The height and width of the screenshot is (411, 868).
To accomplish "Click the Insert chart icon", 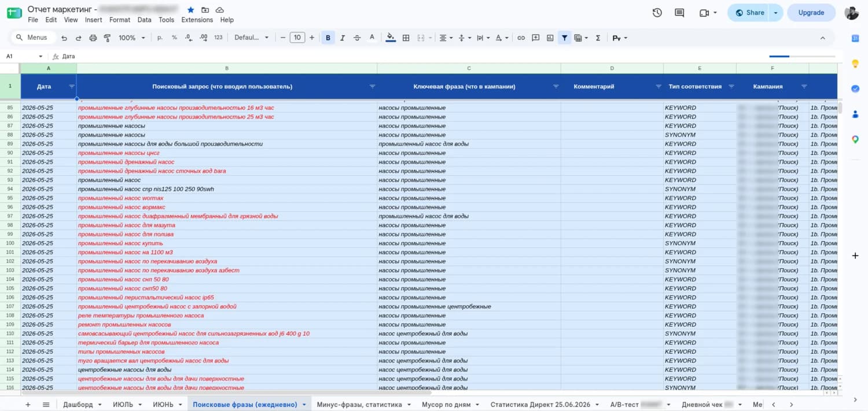I will click(550, 38).
